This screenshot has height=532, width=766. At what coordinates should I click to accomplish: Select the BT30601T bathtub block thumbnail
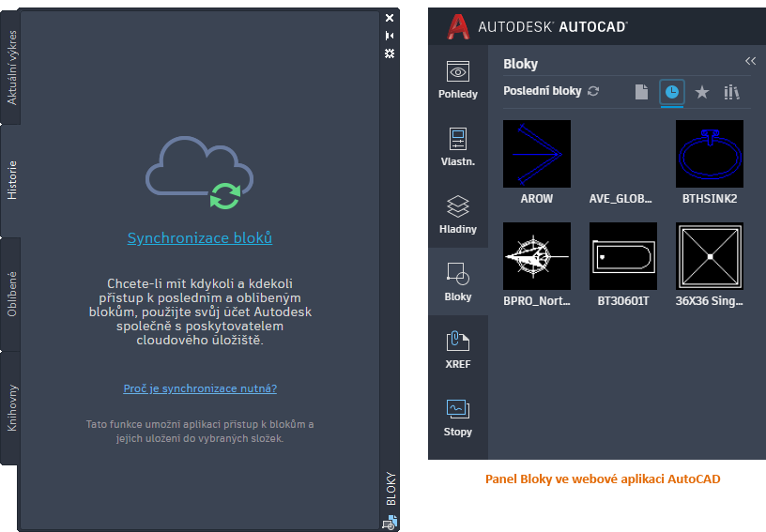pyautogui.click(x=623, y=256)
